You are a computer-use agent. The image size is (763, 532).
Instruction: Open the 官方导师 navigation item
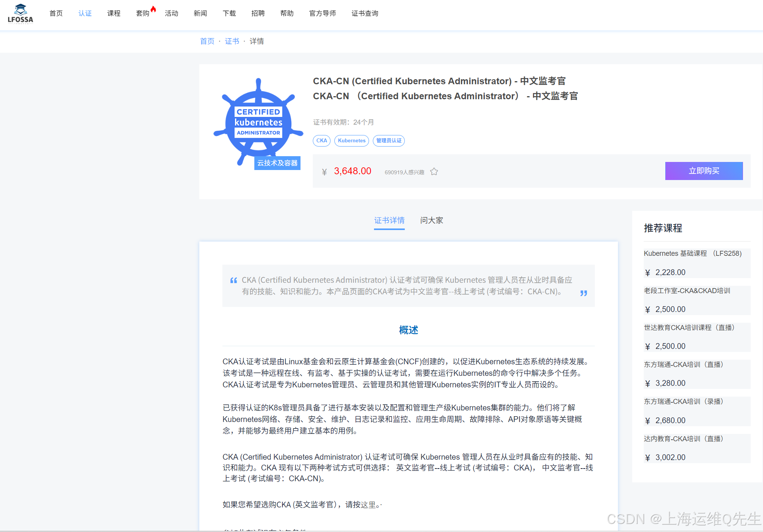click(323, 13)
